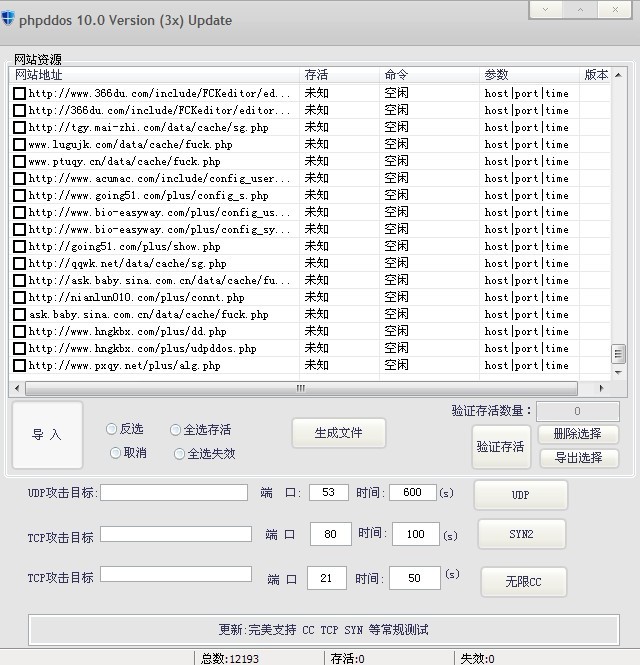Click the 存活:0 status bar entry
This screenshot has height=665, width=640.
[347, 659]
